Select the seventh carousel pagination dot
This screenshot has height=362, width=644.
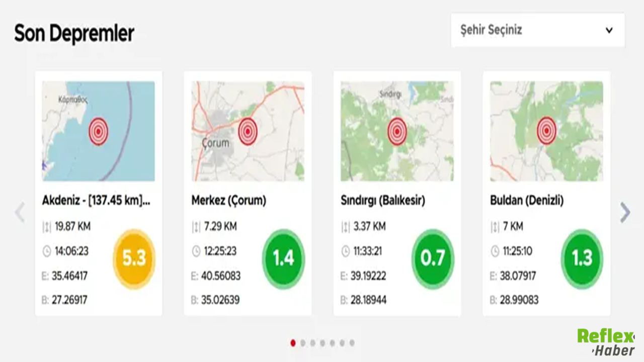pyautogui.click(x=352, y=343)
